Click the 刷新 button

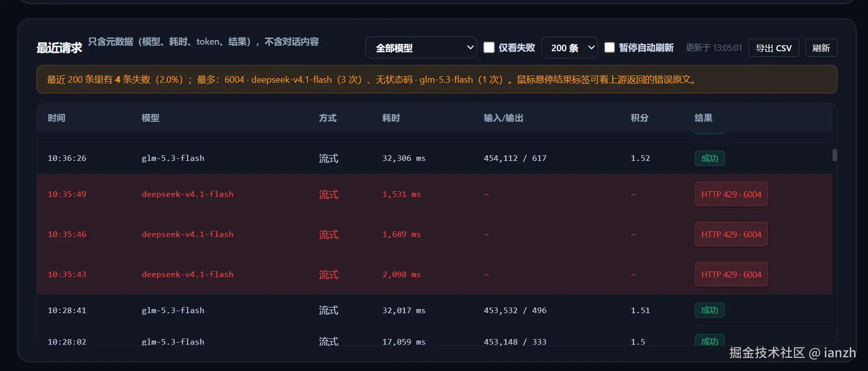coord(821,48)
